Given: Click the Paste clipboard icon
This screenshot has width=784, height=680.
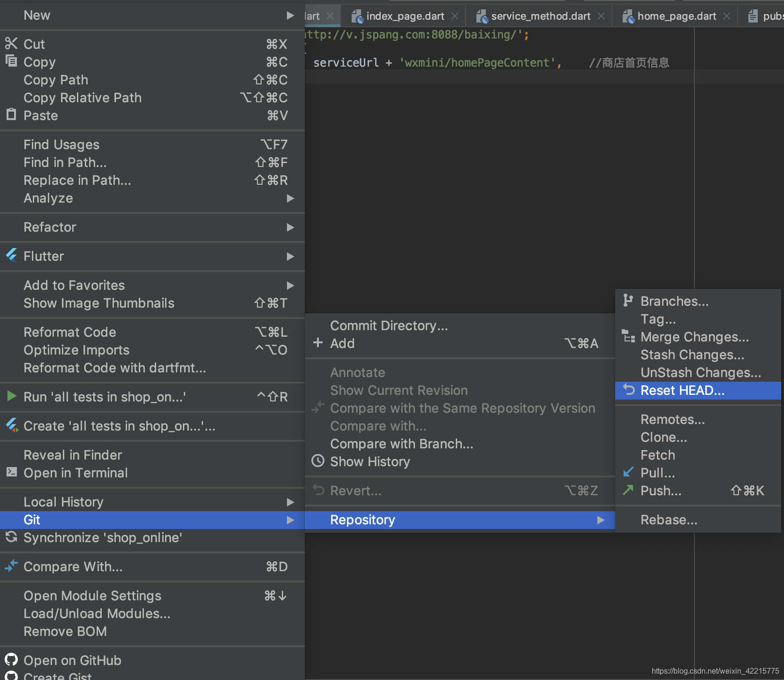Looking at the screenshot, I should pyautogui.click(x=11, y=114).
